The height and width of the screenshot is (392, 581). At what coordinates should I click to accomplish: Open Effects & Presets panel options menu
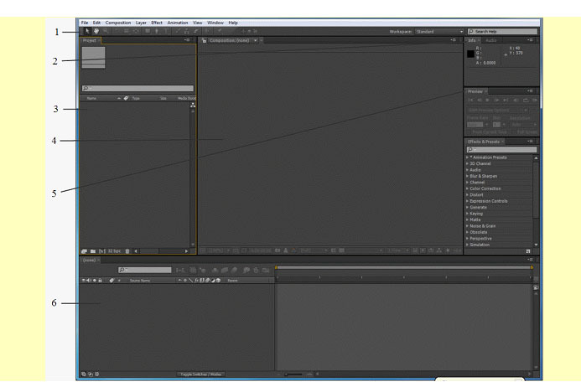click(x=531, y=142)
